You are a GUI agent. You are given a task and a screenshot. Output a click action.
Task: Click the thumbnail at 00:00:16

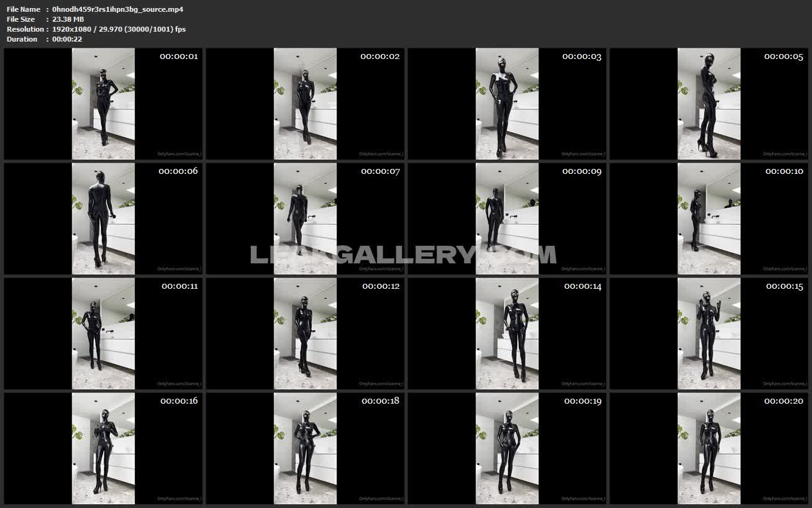coord(103,448)
